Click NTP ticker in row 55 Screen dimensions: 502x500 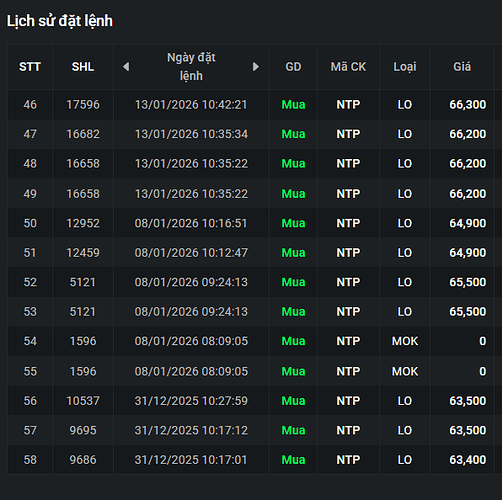pos(348,371)
